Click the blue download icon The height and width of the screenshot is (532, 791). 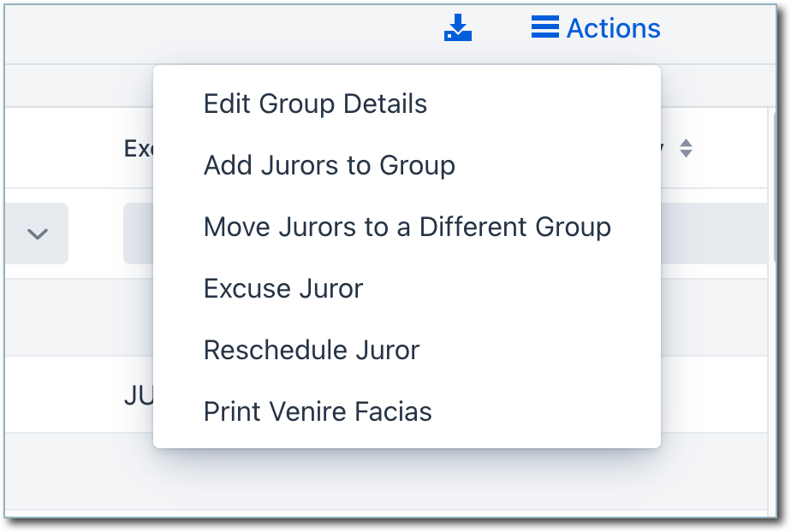458,27
